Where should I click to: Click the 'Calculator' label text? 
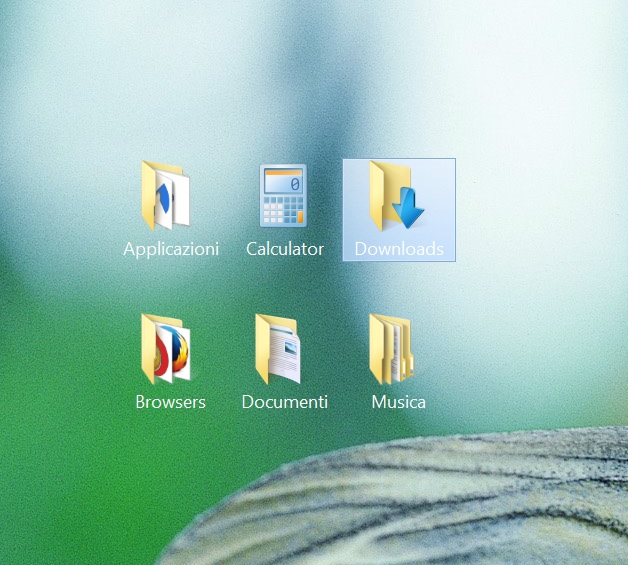pos(285,249)
